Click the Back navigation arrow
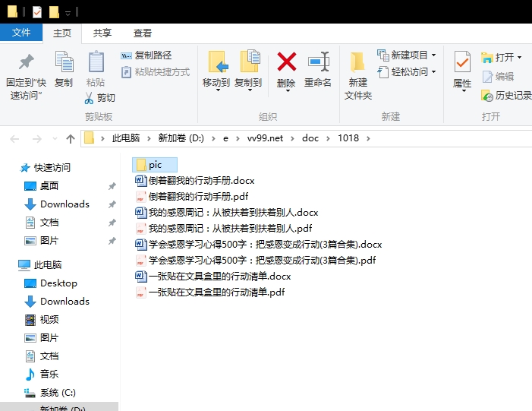This screenshot has height=411, width=532. pyautogui.click(x=14, y=138)
